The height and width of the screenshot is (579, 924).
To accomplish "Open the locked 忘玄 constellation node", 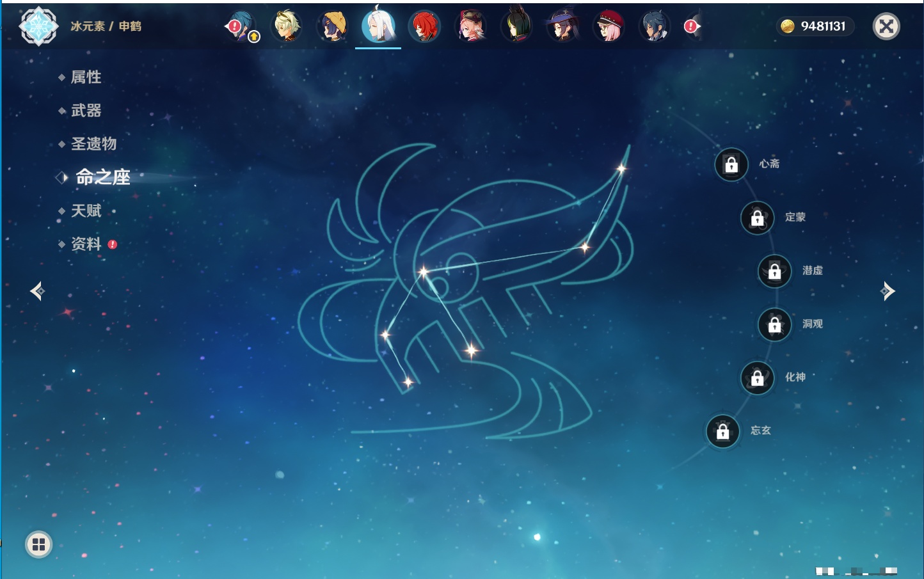I will 723,431.
